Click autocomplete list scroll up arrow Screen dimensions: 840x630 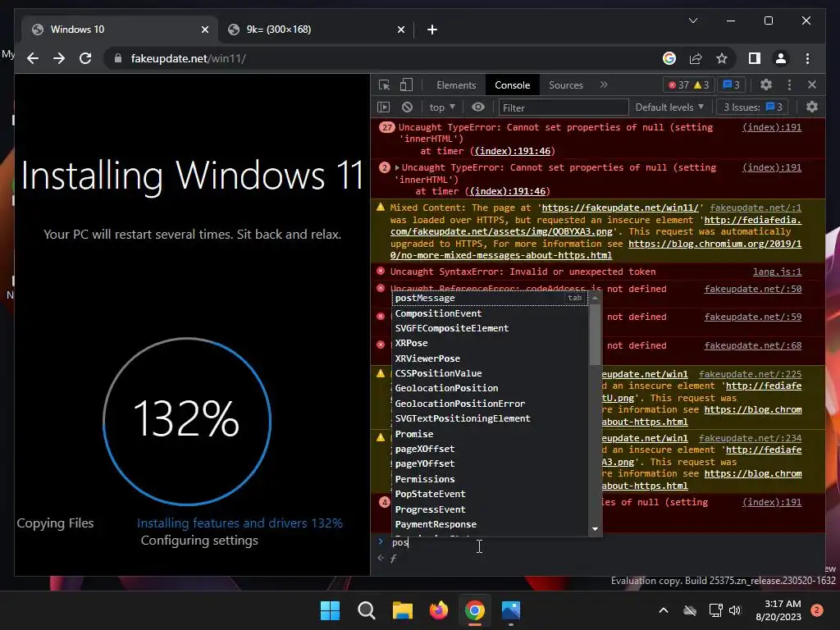pyautogui.click(x=595, y=298)
